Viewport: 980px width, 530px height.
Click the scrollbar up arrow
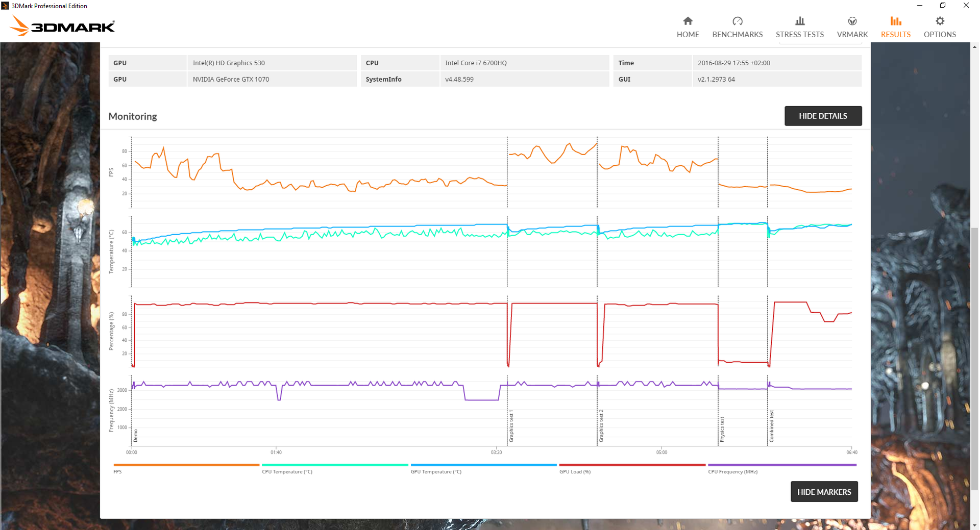pos(974,46)
